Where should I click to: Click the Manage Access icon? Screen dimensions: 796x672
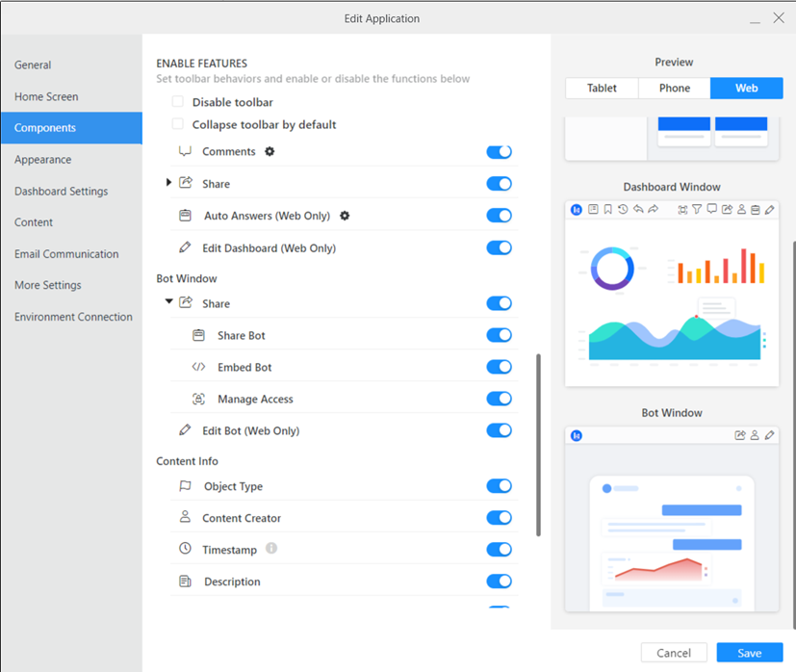click(198, 399)
